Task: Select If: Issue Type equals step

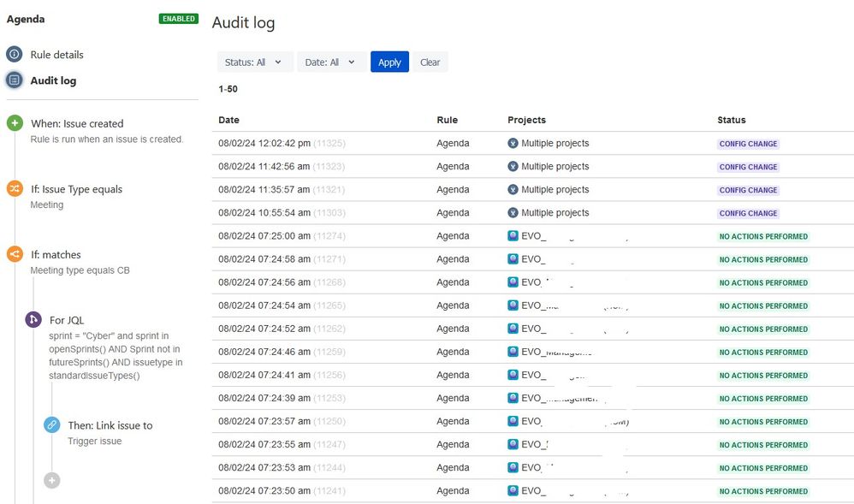Action: tap(77, 189)
